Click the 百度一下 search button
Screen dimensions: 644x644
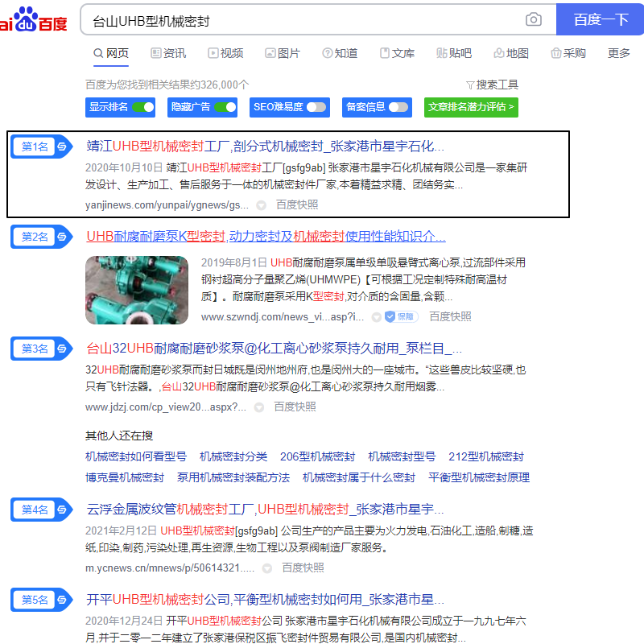600,19
